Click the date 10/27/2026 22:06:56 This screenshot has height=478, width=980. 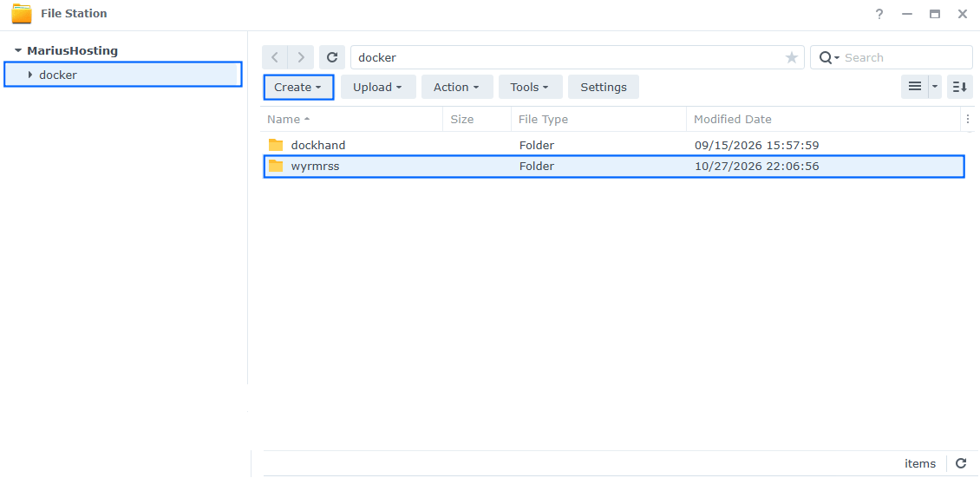757,167
